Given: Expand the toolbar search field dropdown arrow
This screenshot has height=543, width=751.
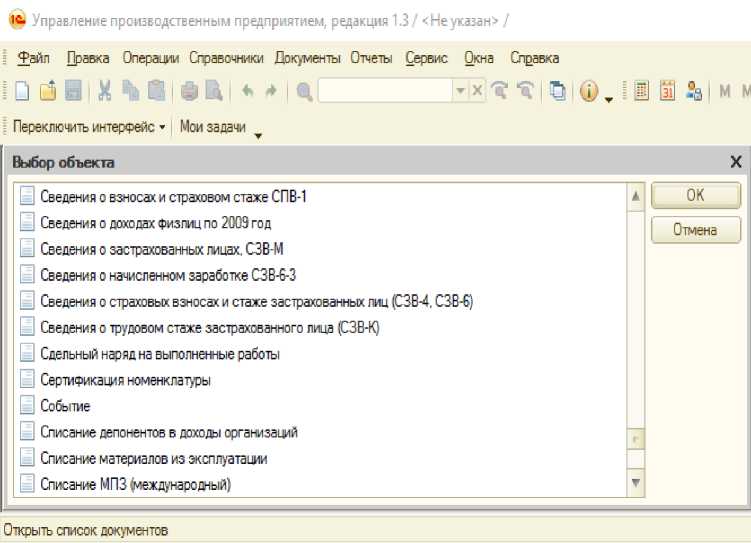Looking at the screenshot, I should click(460, 91).
